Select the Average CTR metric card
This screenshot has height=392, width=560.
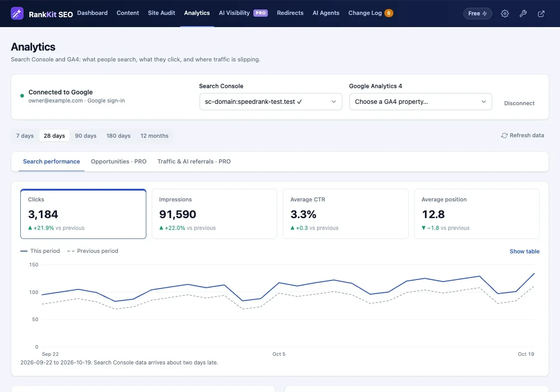(345, 214)
